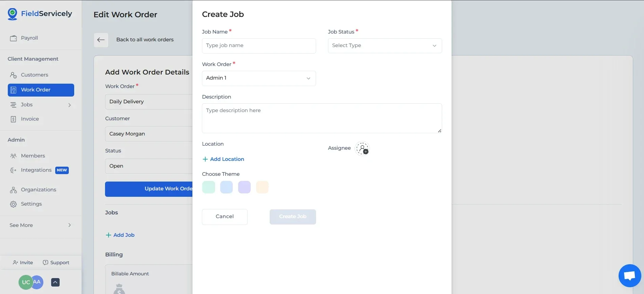Open Integrations in the Admin menu
Screen dimensions: 644x294
[36, 170]
